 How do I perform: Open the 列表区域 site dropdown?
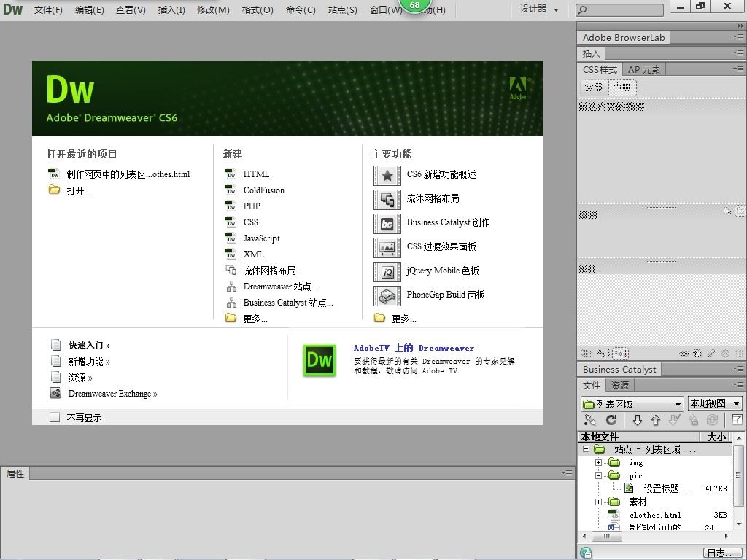[632, 404]
